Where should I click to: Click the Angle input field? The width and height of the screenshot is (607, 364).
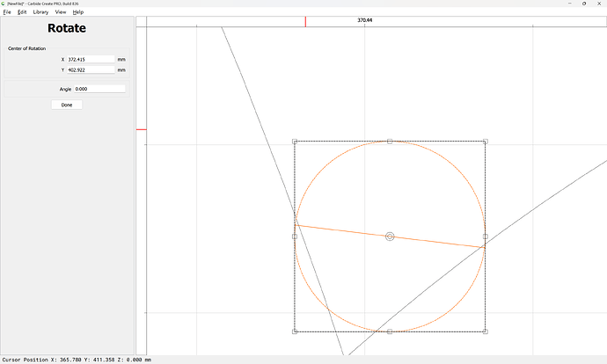[x=99, y=89]
